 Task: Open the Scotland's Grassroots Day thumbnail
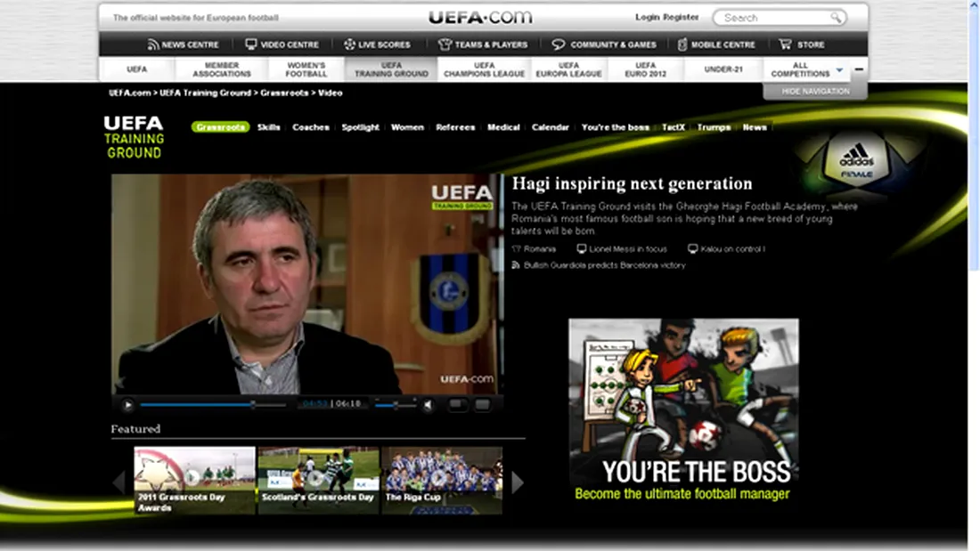tap(318, 480)
